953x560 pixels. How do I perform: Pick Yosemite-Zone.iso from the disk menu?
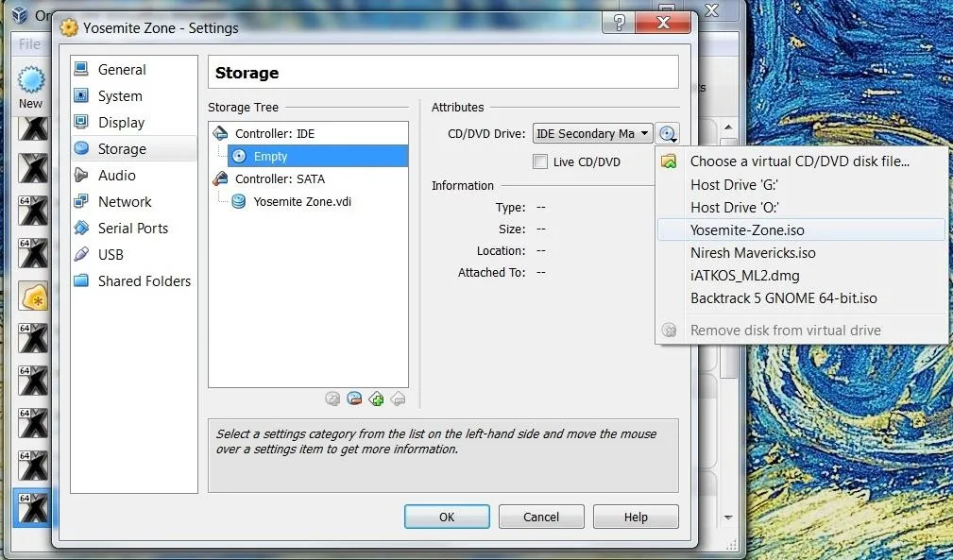801,230
